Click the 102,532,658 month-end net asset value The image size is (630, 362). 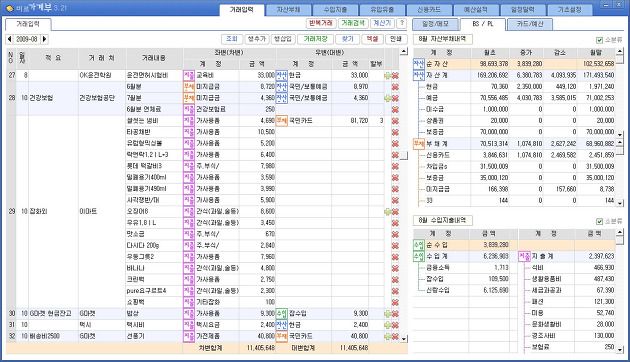[x=596, y=64]
